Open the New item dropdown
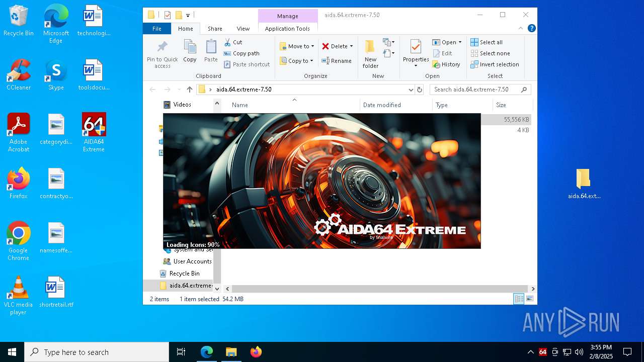644x362 pixels. point(389,42)
